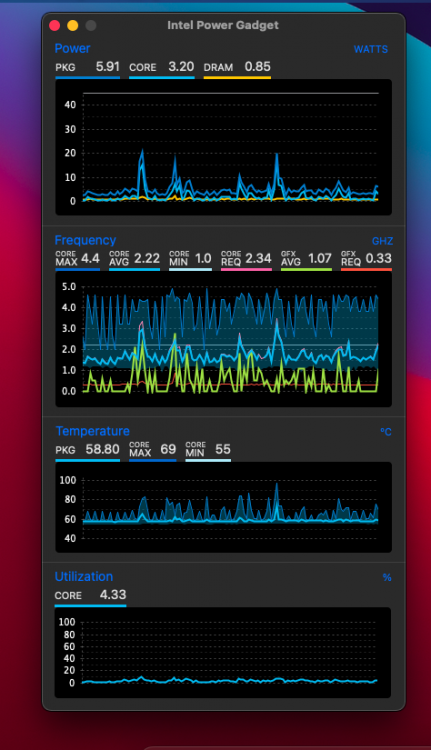This screenshot has height=750, width=431.
Task: Click the yellow minimize window button
Action: pyautogui.click(x=73, y=25)
